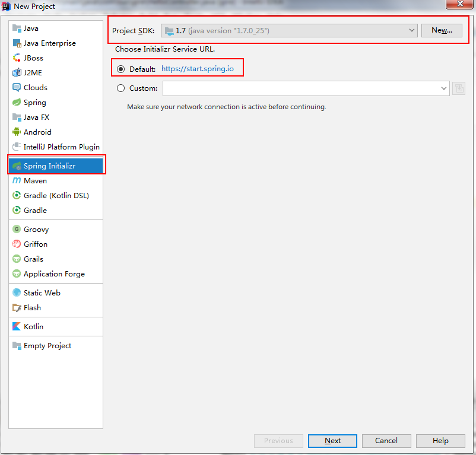Image resolution: width=476 pixels, height=455 pixels.
Task: Click the Cancel button
Action: point(386,440)
